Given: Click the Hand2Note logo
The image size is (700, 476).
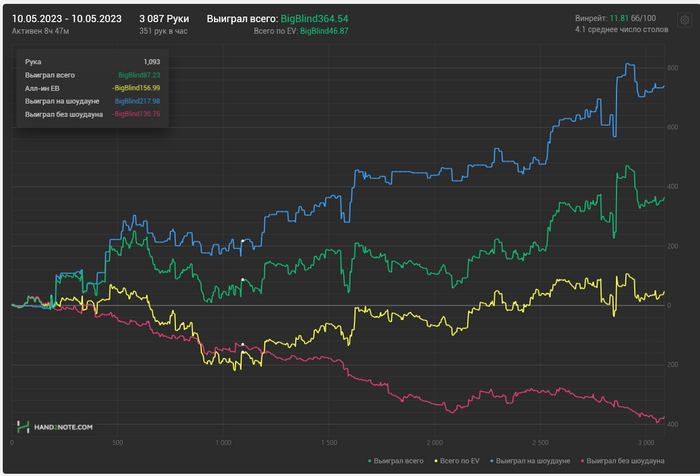Looking at the screenshot, I should [56, 427].
